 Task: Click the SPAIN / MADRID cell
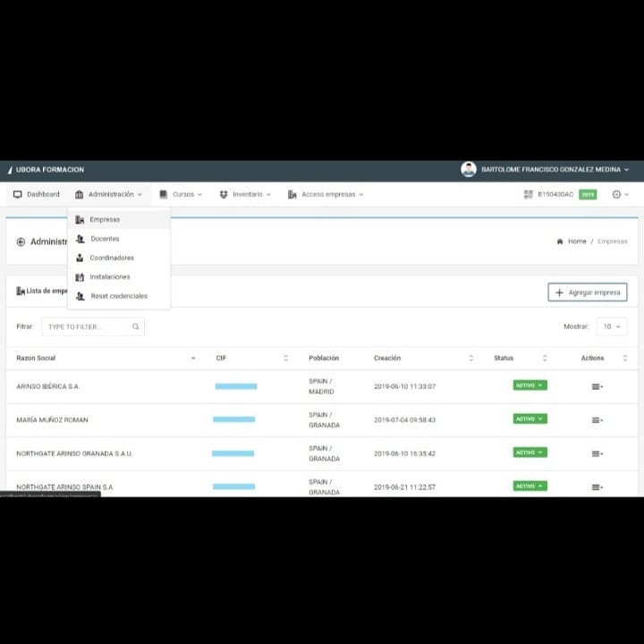[x=321, y=386]
